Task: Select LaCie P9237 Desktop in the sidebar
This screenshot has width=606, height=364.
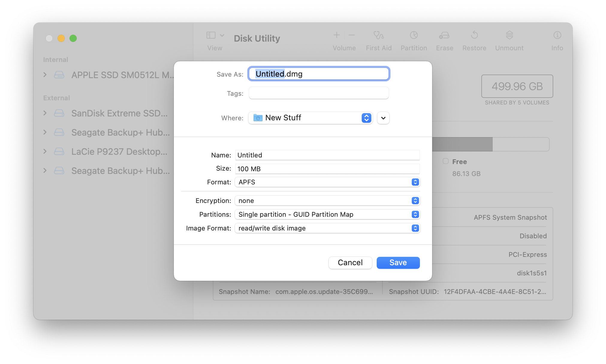Action: (119, 151)
